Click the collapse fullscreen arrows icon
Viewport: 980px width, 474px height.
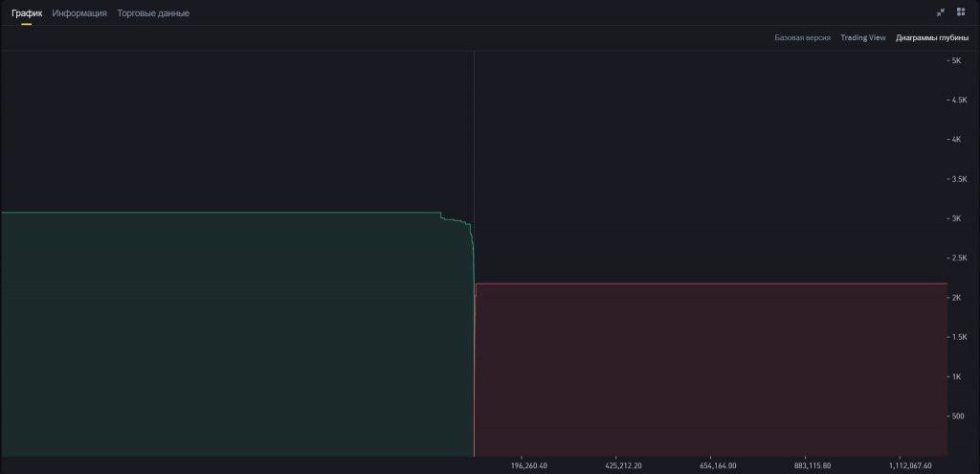941,12
